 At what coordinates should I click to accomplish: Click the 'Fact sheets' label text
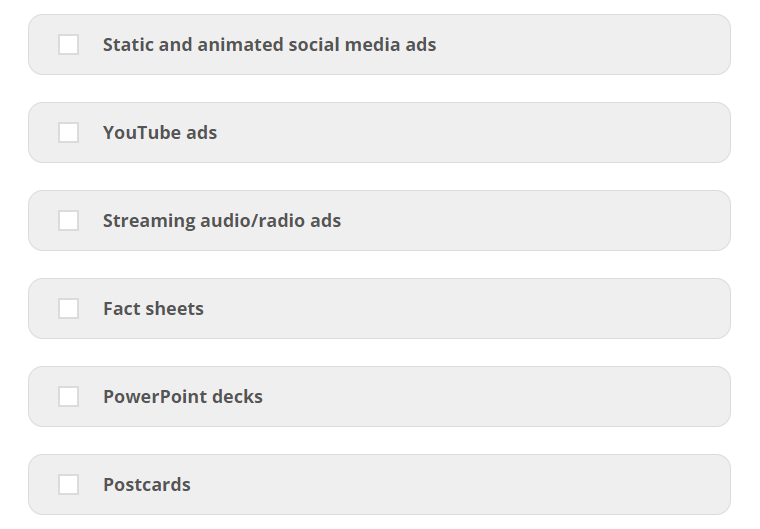pyautogui.click(x=153, y=309)
